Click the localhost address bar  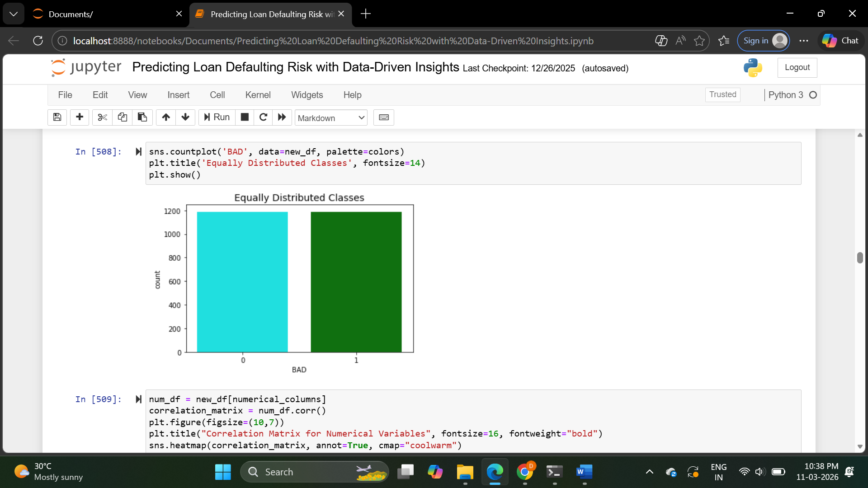click(333, 41)
